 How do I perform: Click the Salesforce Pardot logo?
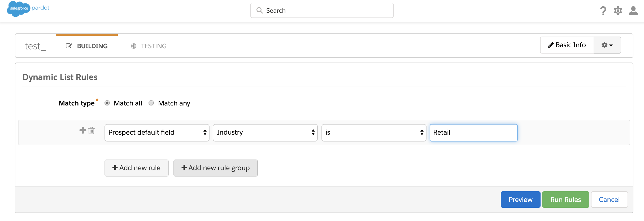click(28, 9)
